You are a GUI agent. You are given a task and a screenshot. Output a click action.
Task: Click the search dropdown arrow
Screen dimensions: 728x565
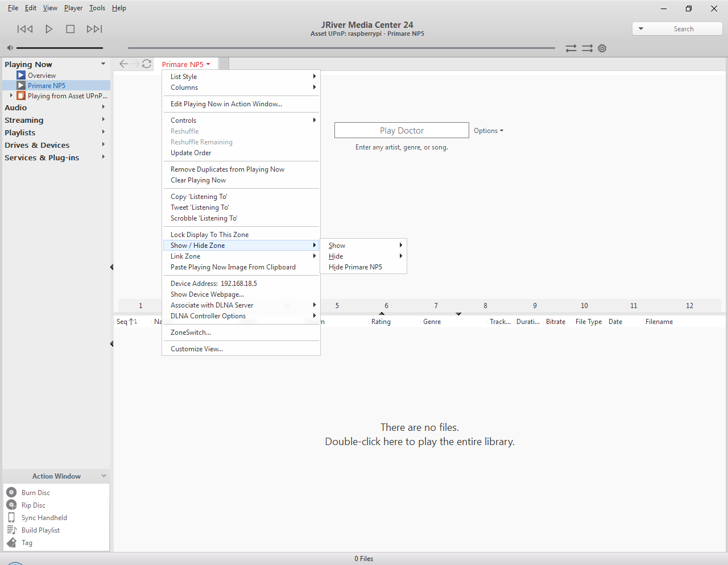tap(641, 28)
